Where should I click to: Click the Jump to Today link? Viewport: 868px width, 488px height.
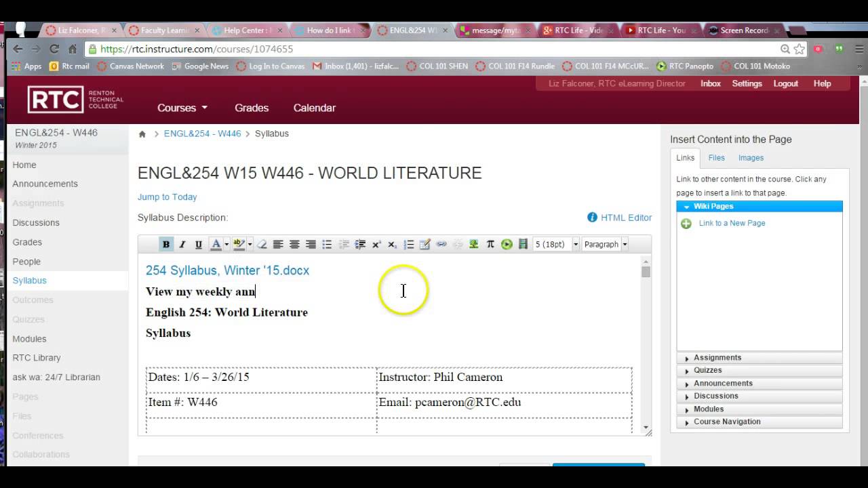point(167,197)
